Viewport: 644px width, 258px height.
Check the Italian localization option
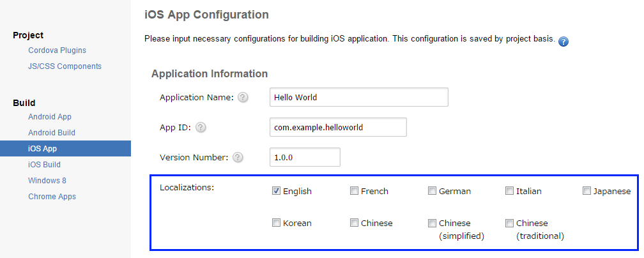509,191
